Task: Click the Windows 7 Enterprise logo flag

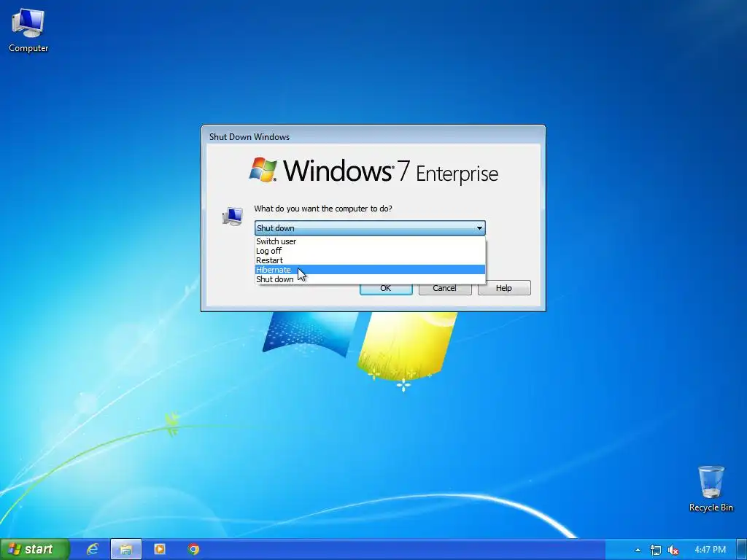Action: point(263,169)
